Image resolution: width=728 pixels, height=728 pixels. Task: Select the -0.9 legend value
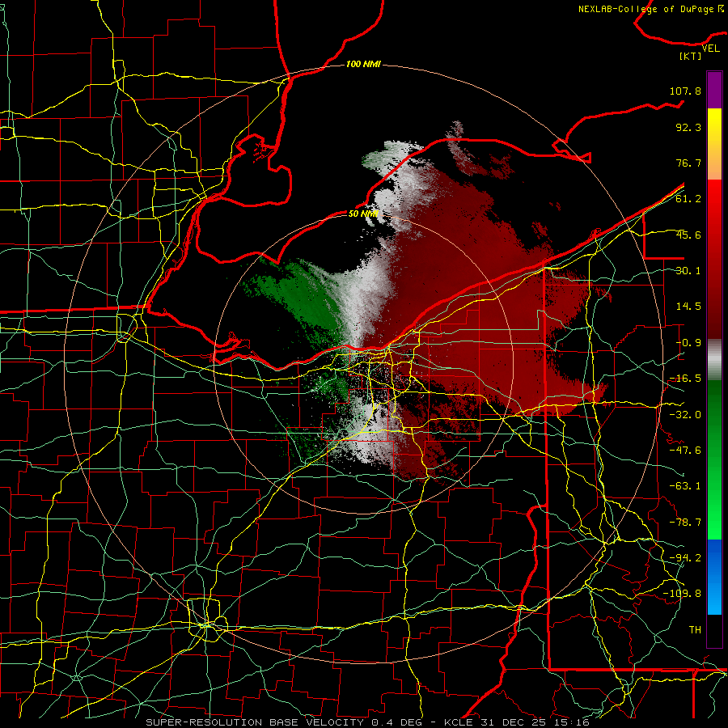pos(688,343)
